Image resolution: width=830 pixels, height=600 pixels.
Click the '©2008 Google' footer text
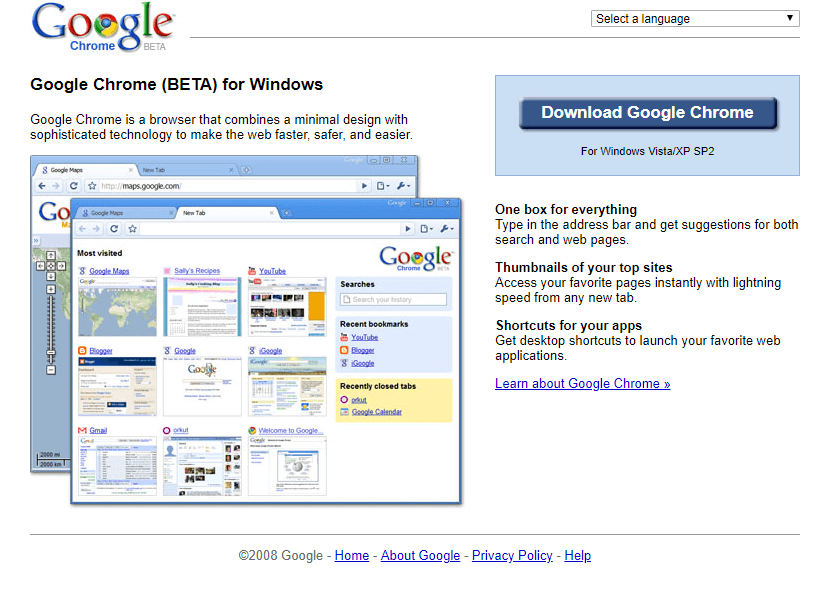(281, 556)
